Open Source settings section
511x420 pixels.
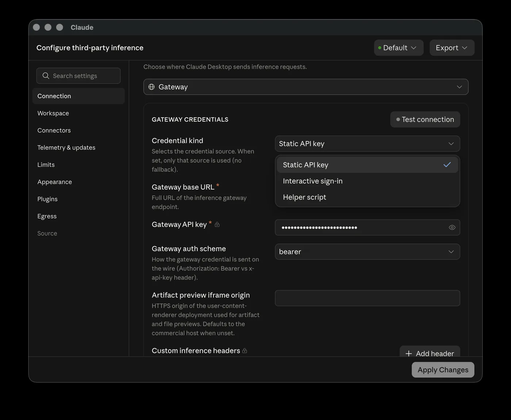pos(78,233)
